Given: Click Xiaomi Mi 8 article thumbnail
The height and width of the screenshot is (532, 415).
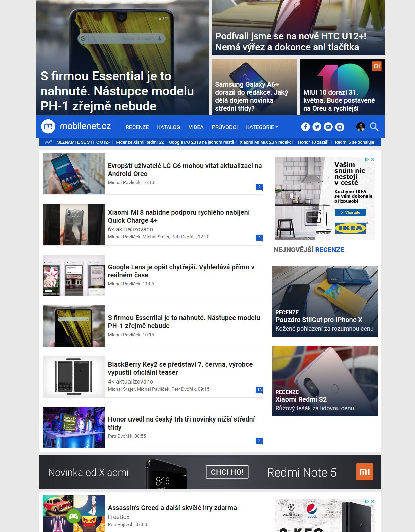Looking at the screenshot, I should pos(73,224).
